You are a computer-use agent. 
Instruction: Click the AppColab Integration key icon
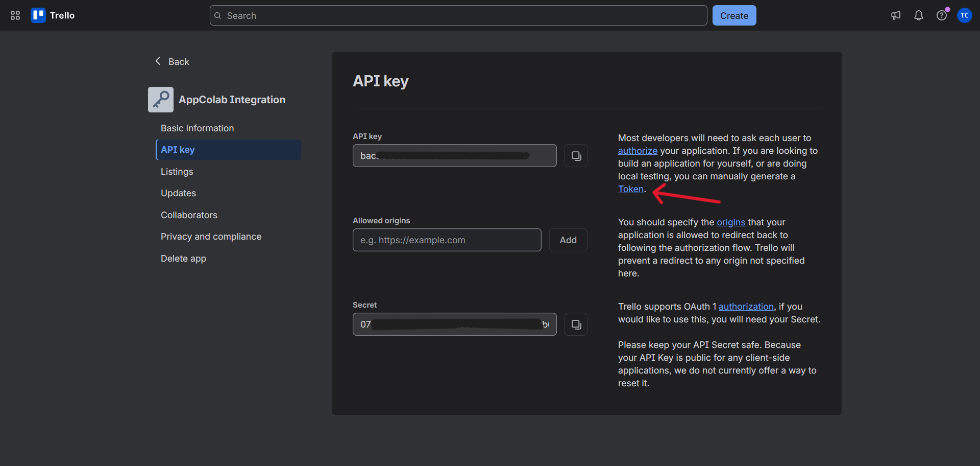pyautogui.click(x=161, y=100)
